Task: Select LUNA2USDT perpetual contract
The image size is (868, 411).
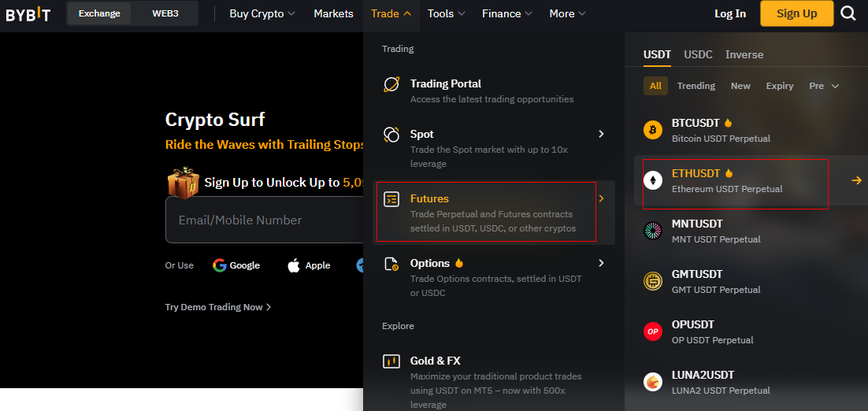Action: pos(751,382)
